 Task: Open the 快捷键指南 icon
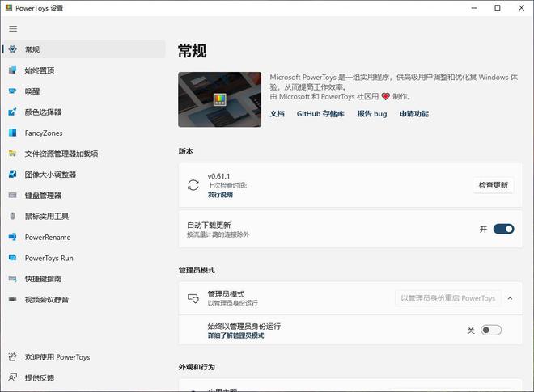coord(13,279)
